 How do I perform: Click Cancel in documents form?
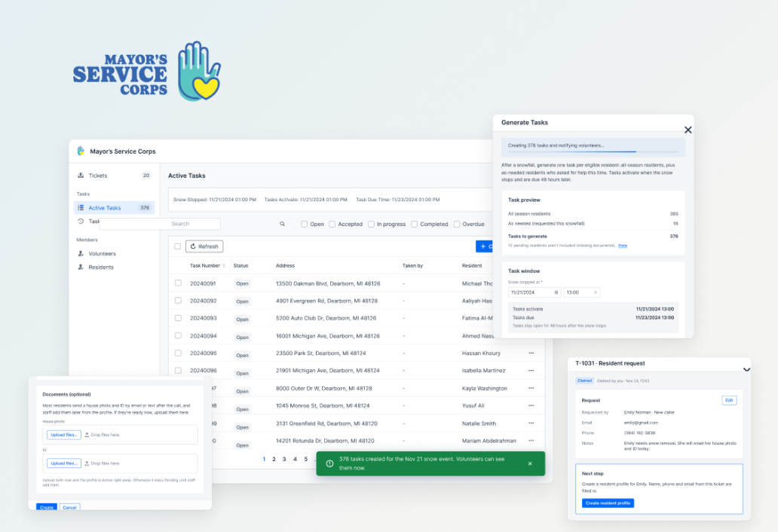69,506
